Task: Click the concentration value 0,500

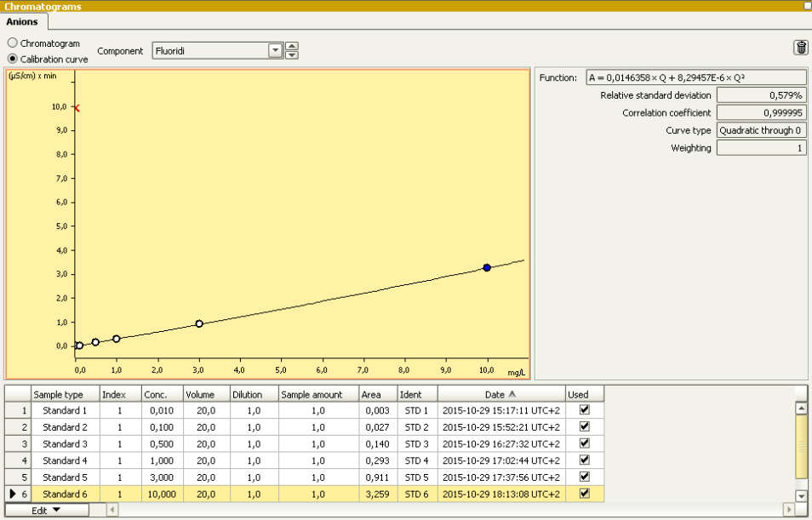Action: pos(162,444)
